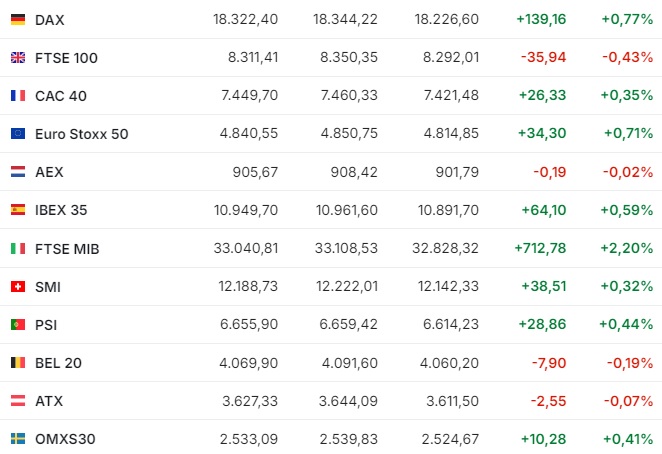Click the Spanish flag icon beside IBEX 35
This screenshot has height=454, width=662.
tap(18, 209)
